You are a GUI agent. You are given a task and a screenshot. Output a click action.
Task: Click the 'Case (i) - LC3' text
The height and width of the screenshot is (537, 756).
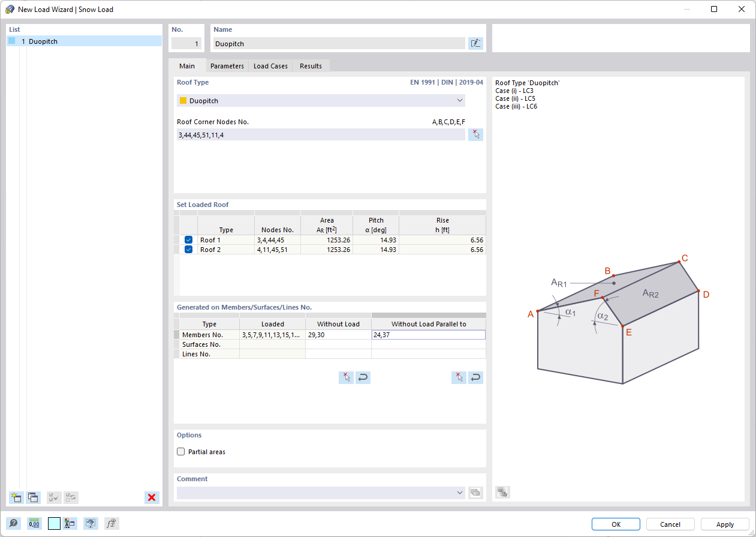point(514,91)
